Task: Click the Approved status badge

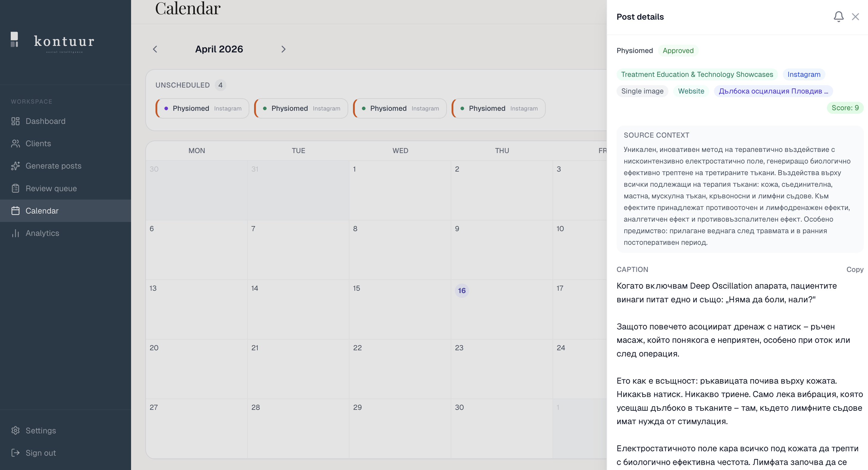Action: pos(678,51)
